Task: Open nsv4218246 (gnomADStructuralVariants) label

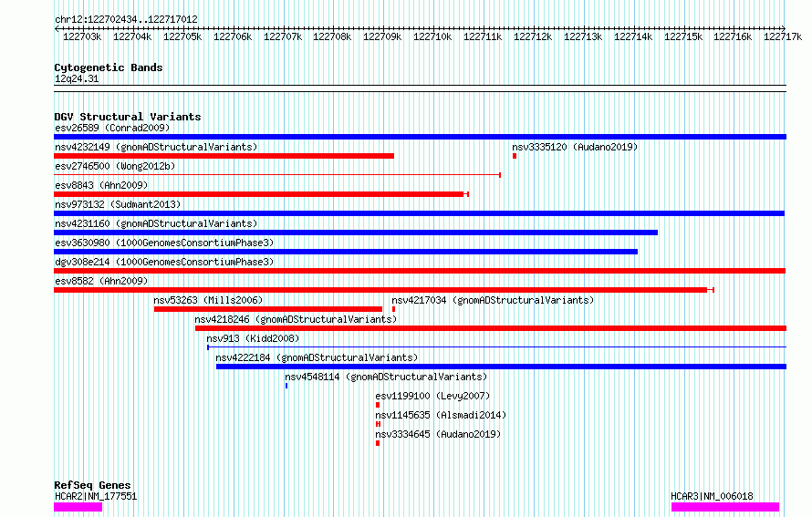Action: coord(296,319)
